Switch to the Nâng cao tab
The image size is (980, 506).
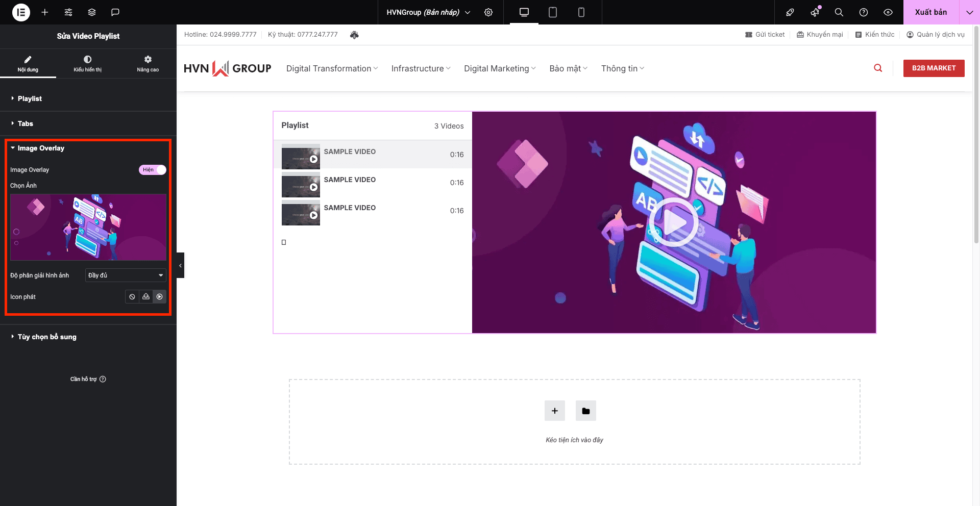tap(148, 63)
